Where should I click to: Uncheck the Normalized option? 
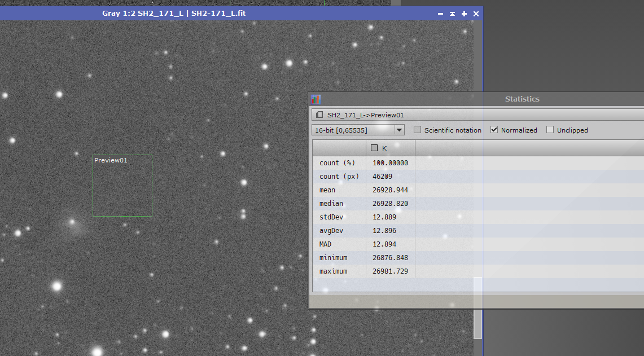click(x=494, y=130)
